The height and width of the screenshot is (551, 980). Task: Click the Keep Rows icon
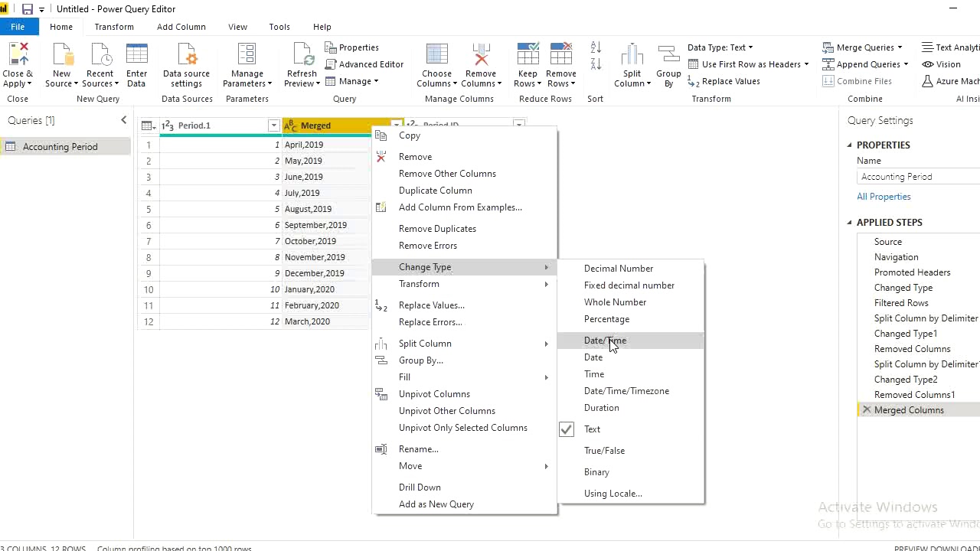click(x=528, y=56)
